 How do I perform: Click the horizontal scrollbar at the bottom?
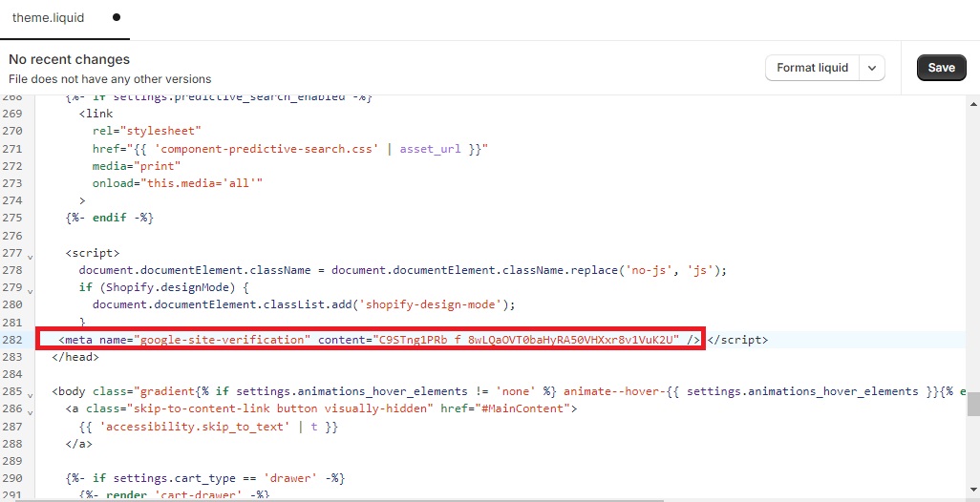337,499
